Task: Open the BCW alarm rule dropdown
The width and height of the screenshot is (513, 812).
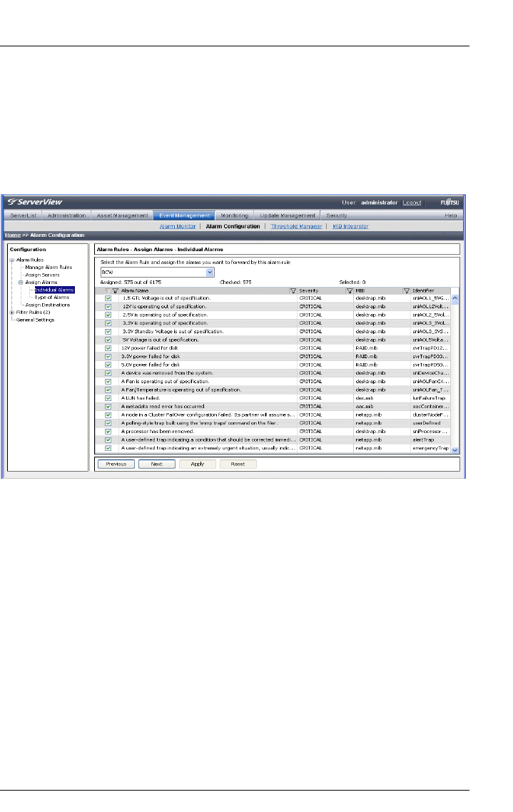Action: tap(210, 273)
